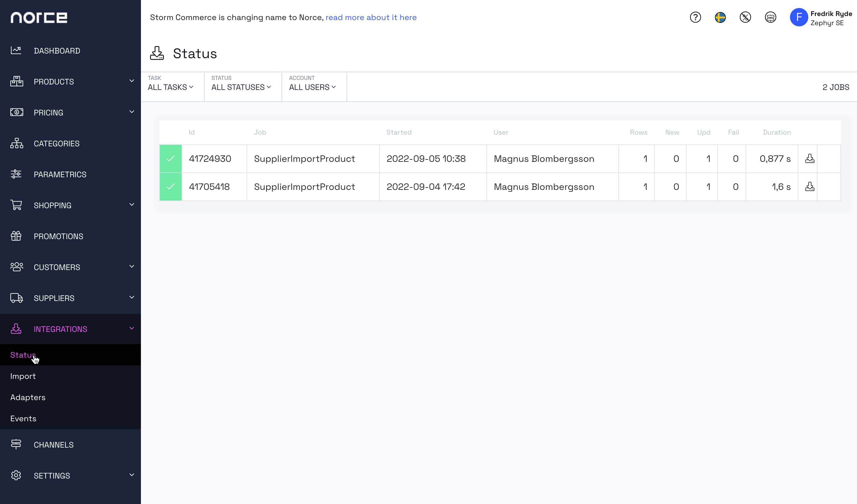The height and width of the screenshot is (504, 857).
Task: Expand the Settings menu chevron
Action: coord(131,475)
